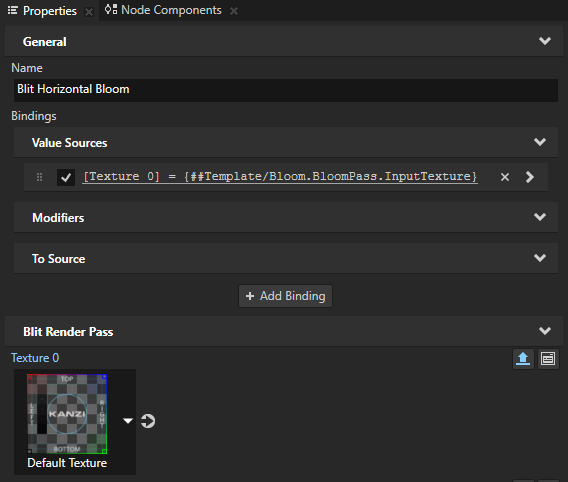Click the list-panel icon next to Texture 0
This screenshot has height=482, width=568.
pyautogui.click(x=548, y=359)
